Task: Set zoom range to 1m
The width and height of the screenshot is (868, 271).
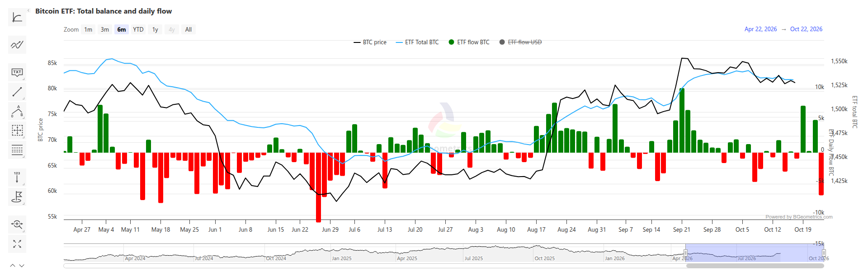Action: pos(88,29)
